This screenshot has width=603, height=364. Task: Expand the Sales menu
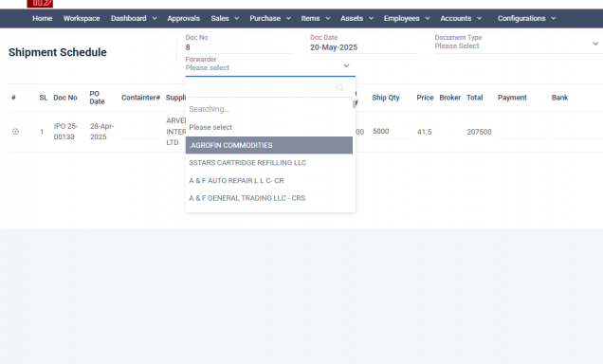pyautogui.click(x=225, y=18)
